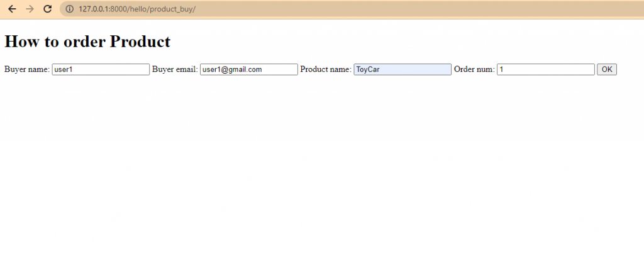Screen dimensions: 644x260
Task: Click the 'Buyer name:' label
Action: coord(27,69)
